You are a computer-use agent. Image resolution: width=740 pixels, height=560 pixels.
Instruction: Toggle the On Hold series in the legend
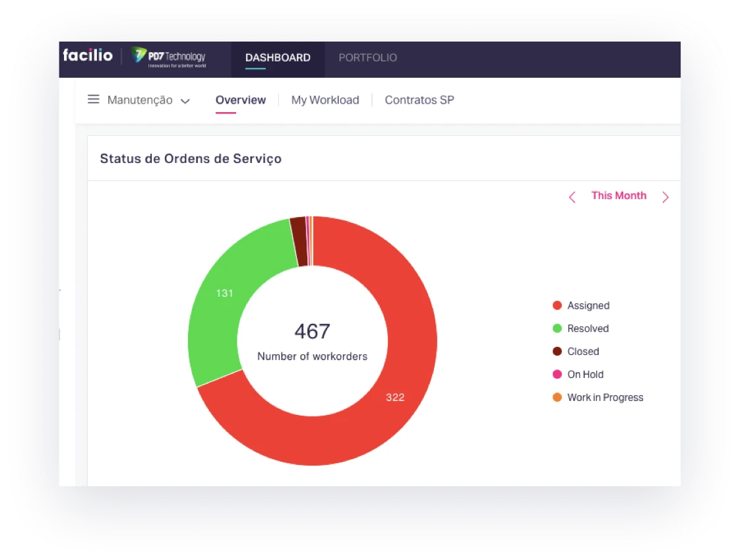[584, 374]
